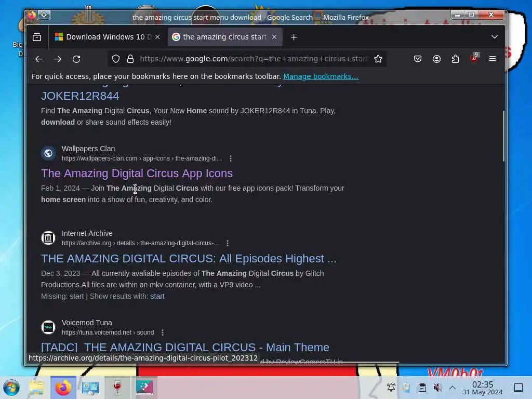
Task: Open the Windows Start button
Action: coord(11,388)
